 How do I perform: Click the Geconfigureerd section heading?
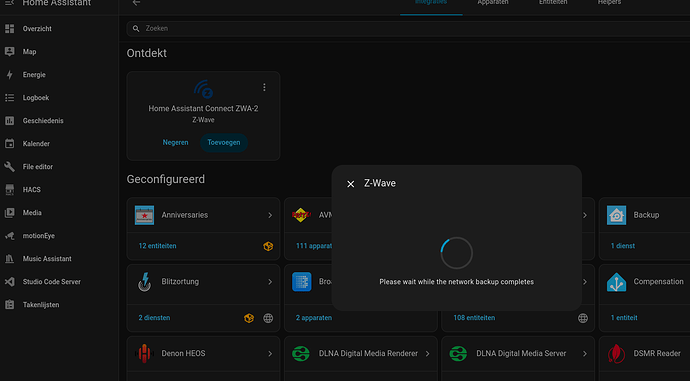[x=166, y=180]
